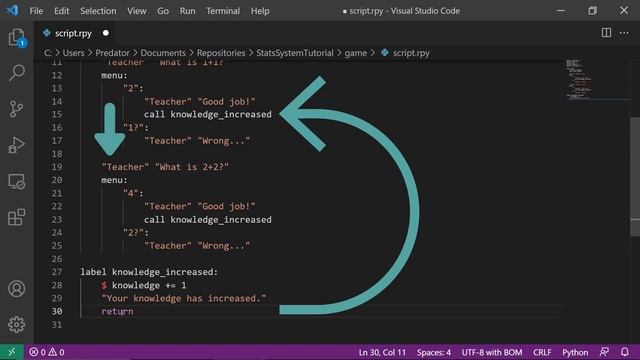Open the Help menu
The width and height of the screenshot is (640, 360).
point(260,11)
